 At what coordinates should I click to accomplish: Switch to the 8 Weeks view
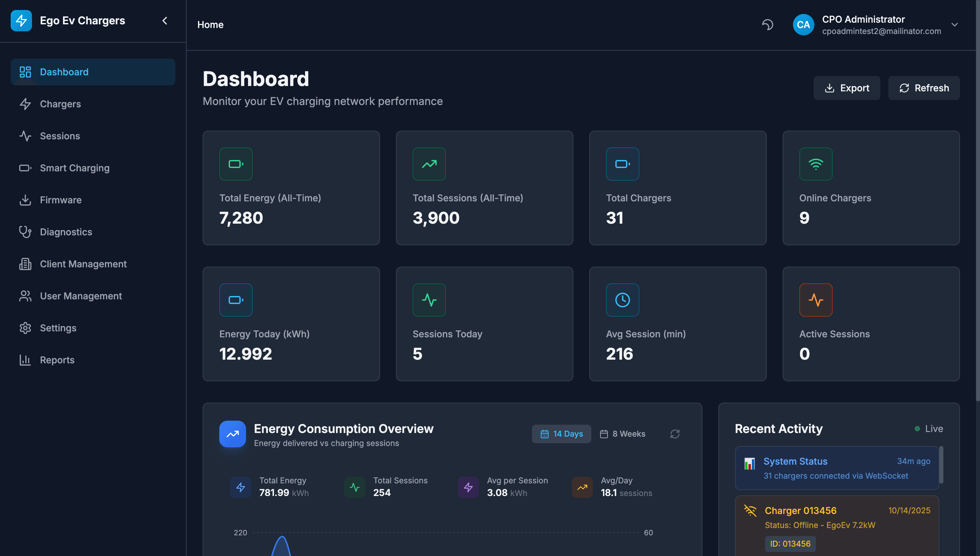622,434
